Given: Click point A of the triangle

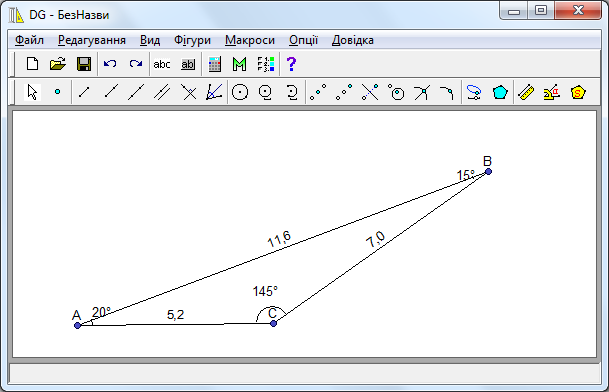Looking at the screenshot, I should point(77,325).
